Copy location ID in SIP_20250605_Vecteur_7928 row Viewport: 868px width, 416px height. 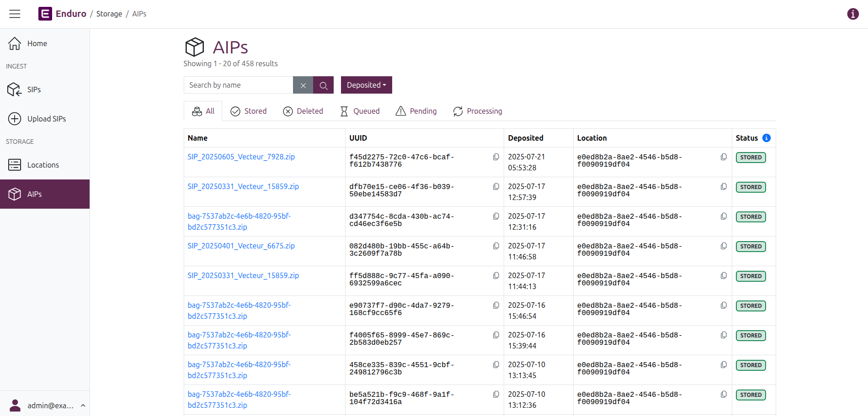724,157
